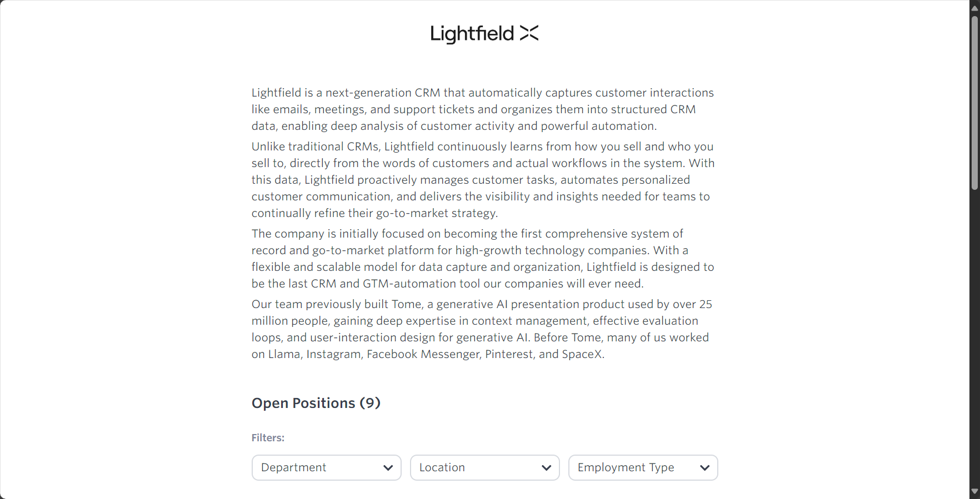Click the scrollbar up arrow
This screenshot has height=499, width=980.
coord(974,8)
